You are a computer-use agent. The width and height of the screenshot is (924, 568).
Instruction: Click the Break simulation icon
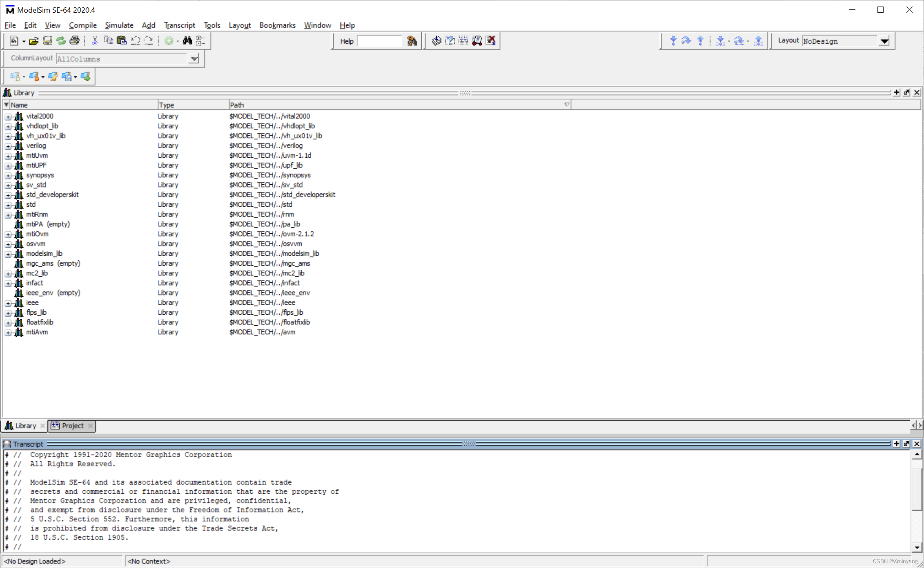point(490,41)
